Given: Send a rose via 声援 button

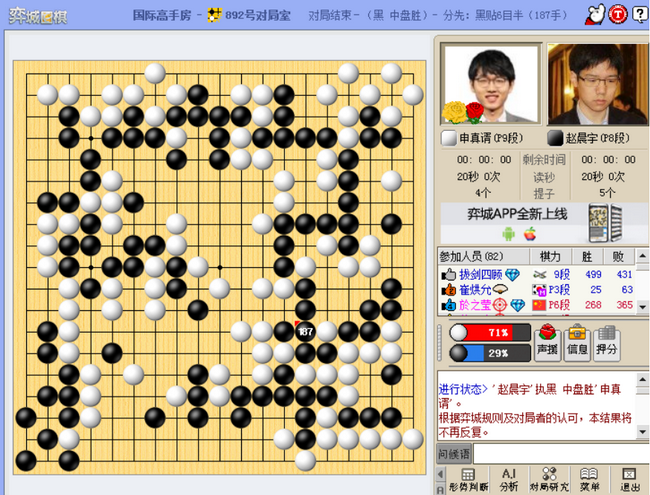Looking at the screenshot, I should click(547, 342).
